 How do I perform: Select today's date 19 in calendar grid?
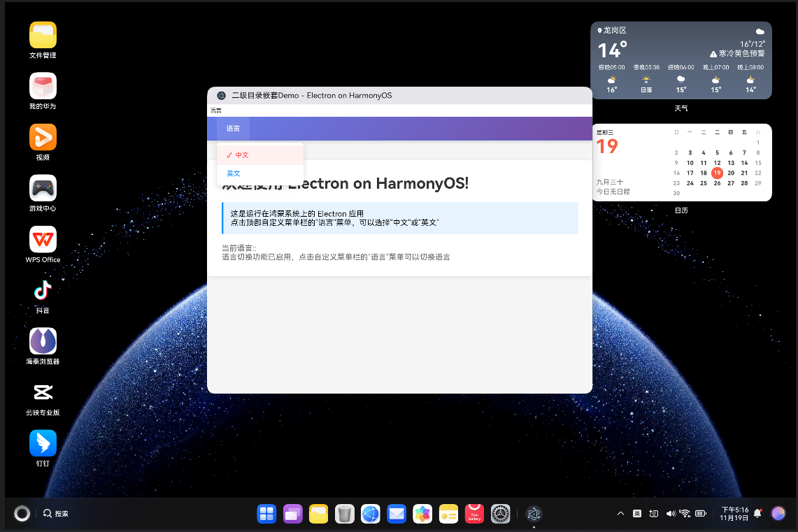pyautogui.click(x=717, y=173)
